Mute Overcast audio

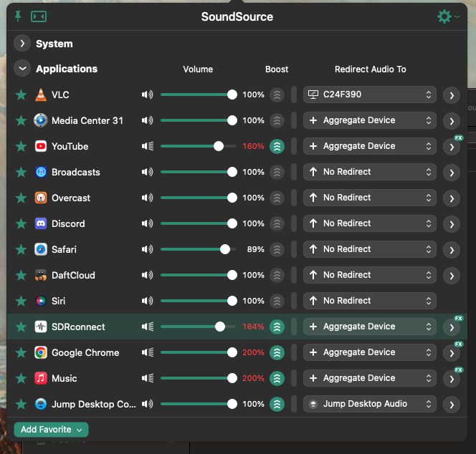point(147,198)
